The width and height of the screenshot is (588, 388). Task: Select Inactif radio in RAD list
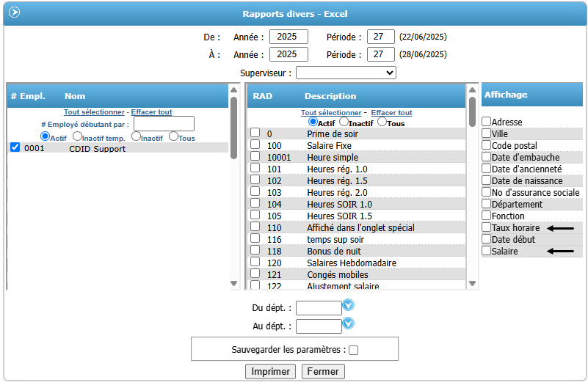[x=344, y=122]
